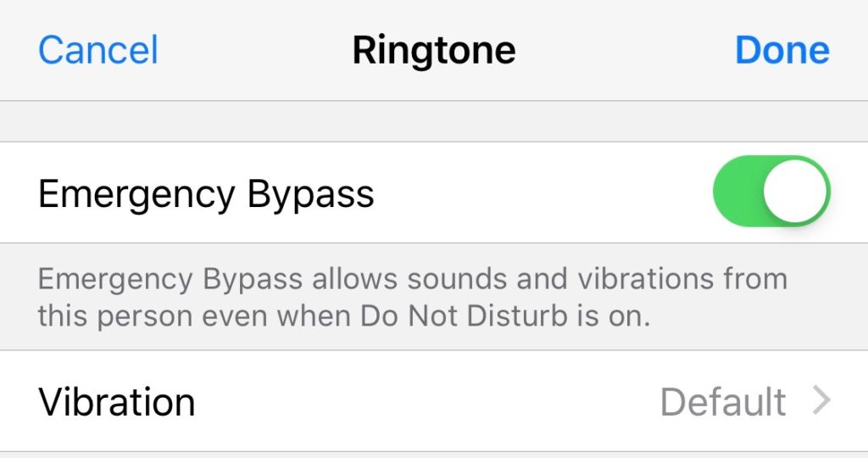Select the Default vibration value
868x458 pixels.
point(722,401)
